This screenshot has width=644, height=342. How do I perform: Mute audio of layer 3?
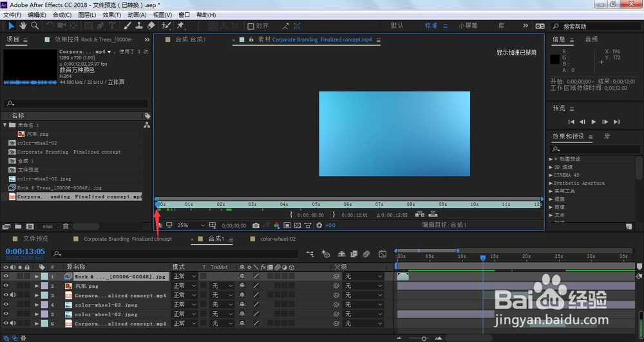tap(13, 295)
